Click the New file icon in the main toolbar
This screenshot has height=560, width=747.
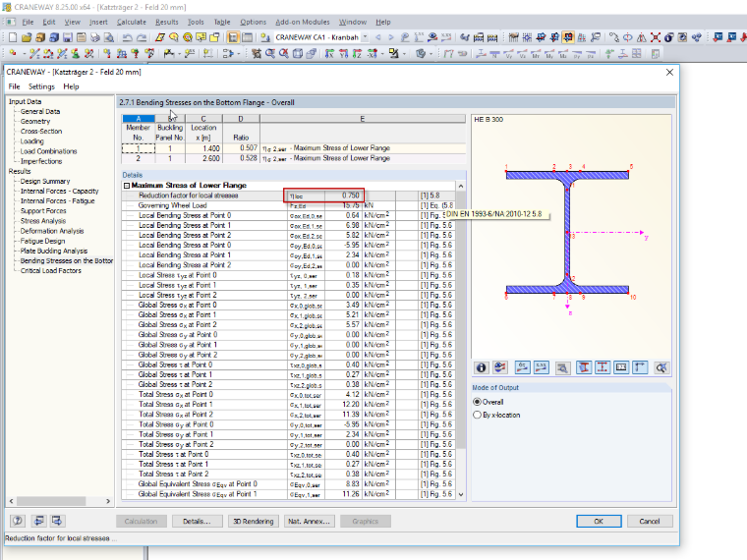click(x=13, y=37)
